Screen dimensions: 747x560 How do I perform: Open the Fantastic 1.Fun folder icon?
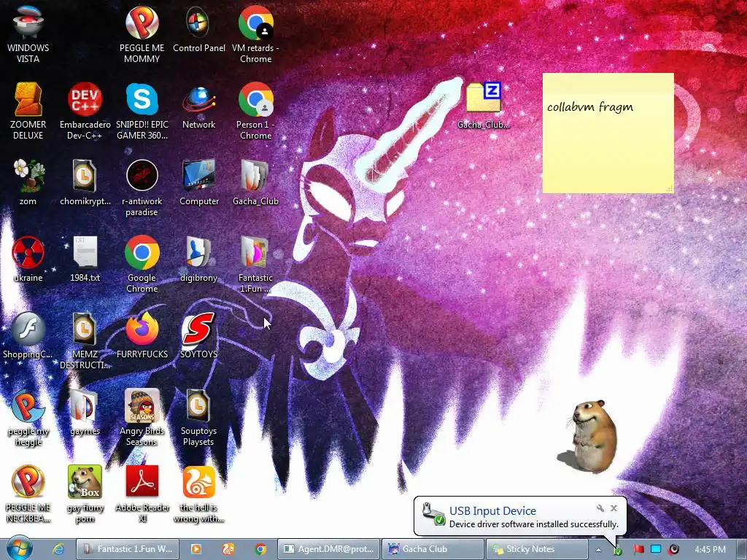[x=256, y=264]
